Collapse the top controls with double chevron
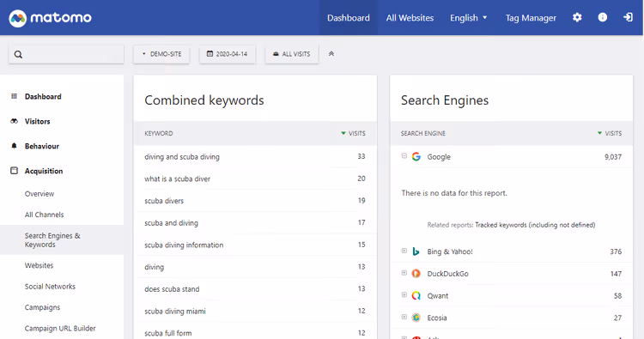 pos(331,54)
